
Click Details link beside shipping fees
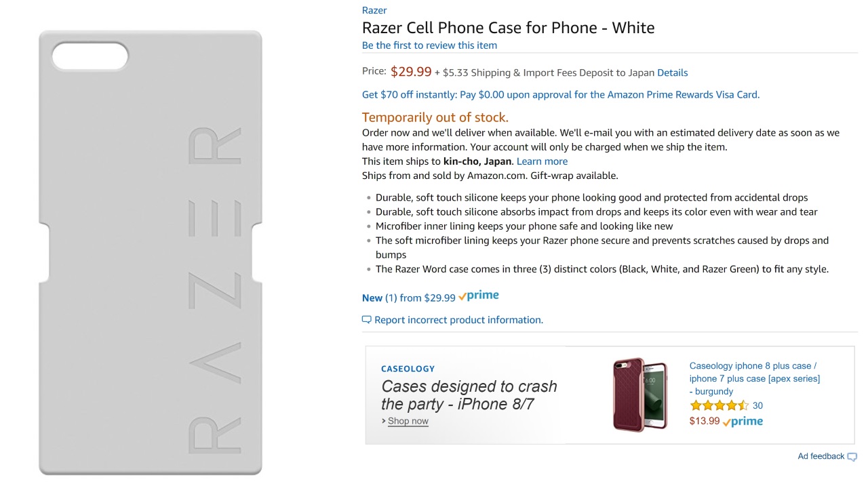[x=672, y=73]
